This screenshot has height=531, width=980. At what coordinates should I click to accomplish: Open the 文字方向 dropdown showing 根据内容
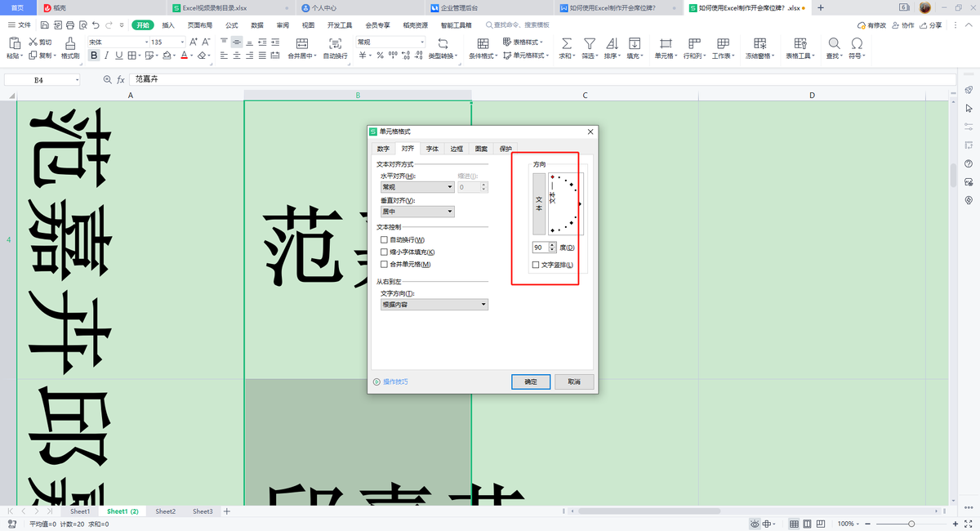tap(434, 305)
